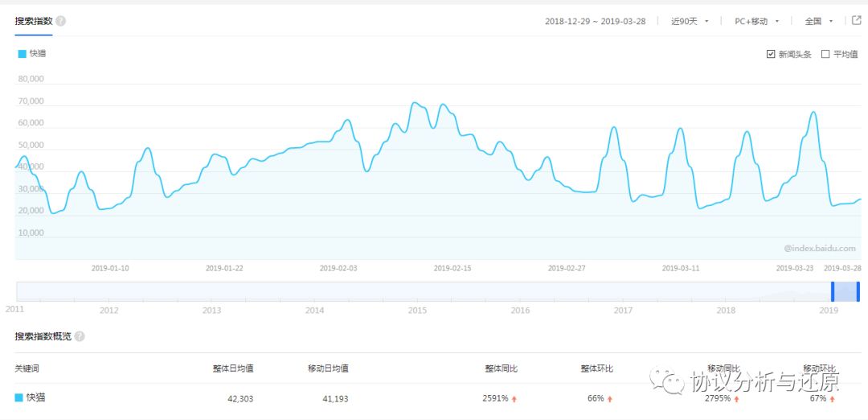Click the right handle of the timeline range selector
868x420 pixels.
tap(858, 291)
